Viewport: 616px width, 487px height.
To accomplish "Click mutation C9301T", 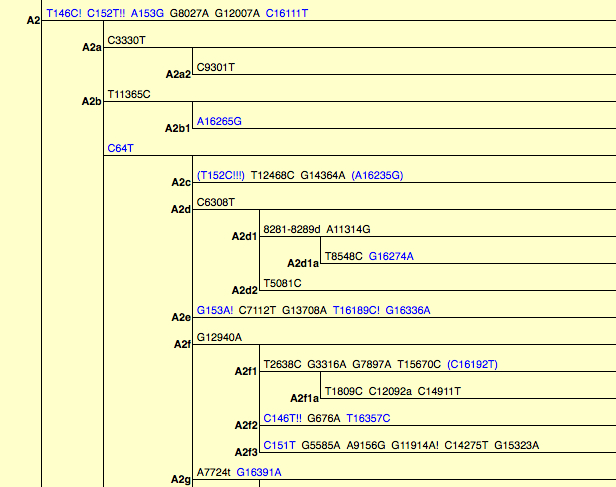I will tap(216, 68).
